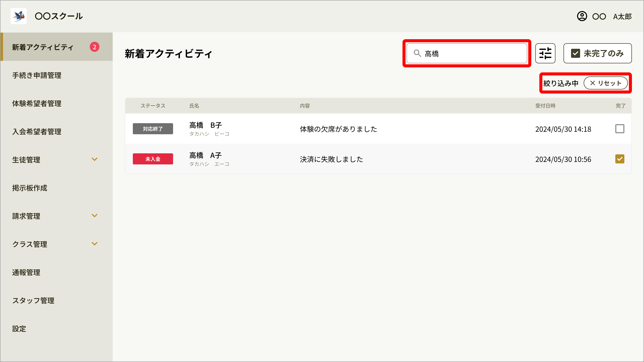The height and width of the screenshot is (362, 644).
Task: Click 決済に失敗しました text
Action: point(331,159)
